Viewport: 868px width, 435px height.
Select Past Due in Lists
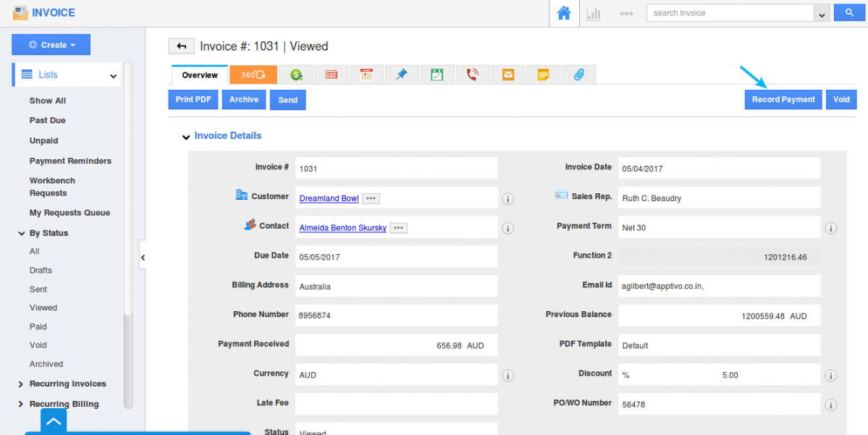[47, 120]
